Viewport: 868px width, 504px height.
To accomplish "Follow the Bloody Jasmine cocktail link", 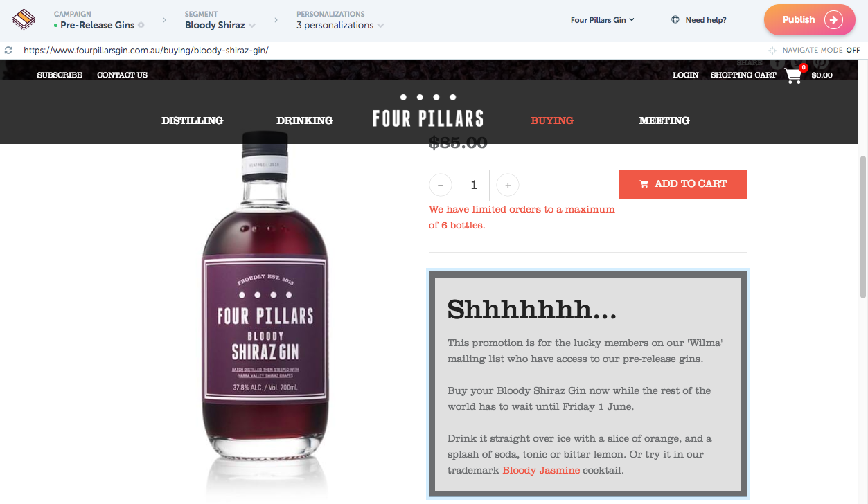I will coord(541,471).
